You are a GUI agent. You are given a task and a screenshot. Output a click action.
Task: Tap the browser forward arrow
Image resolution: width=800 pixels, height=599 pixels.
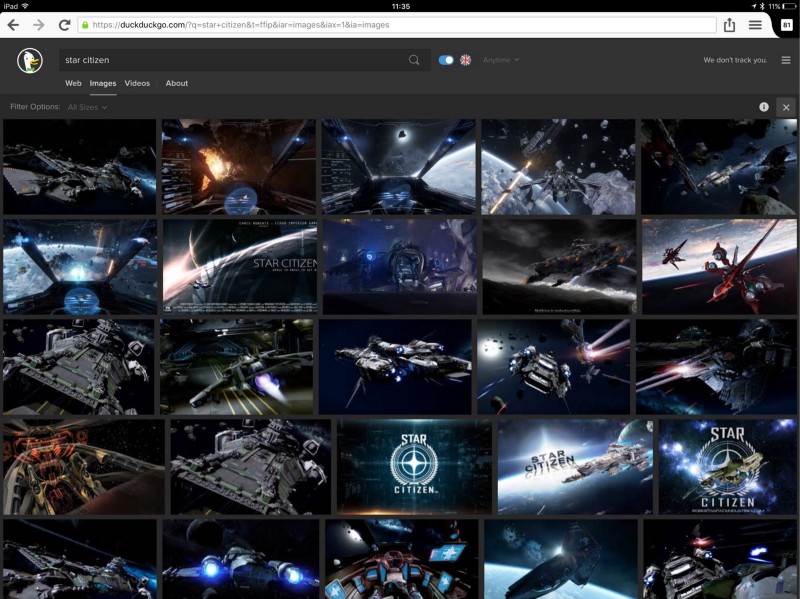tap(39, 24)
